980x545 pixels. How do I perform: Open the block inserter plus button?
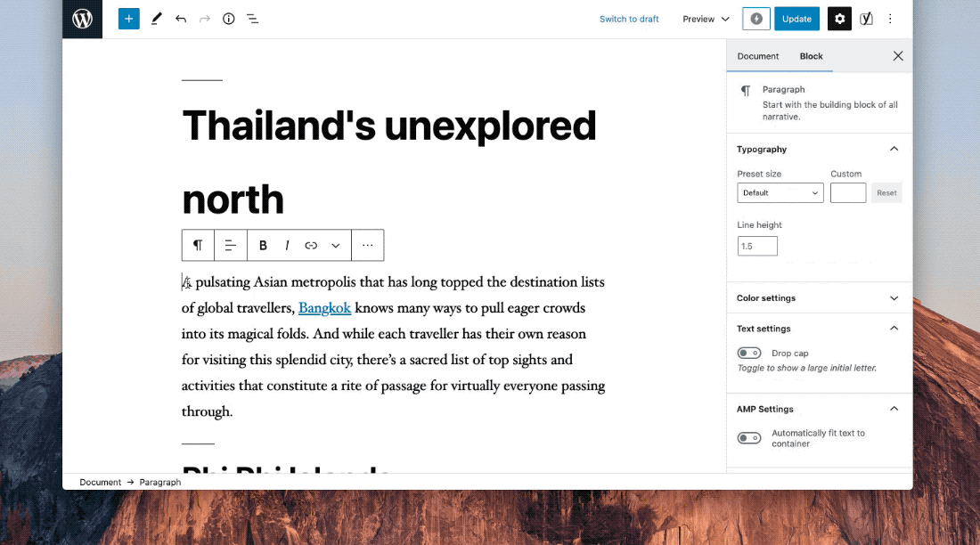pyautogui.click(x=129, y=19)
